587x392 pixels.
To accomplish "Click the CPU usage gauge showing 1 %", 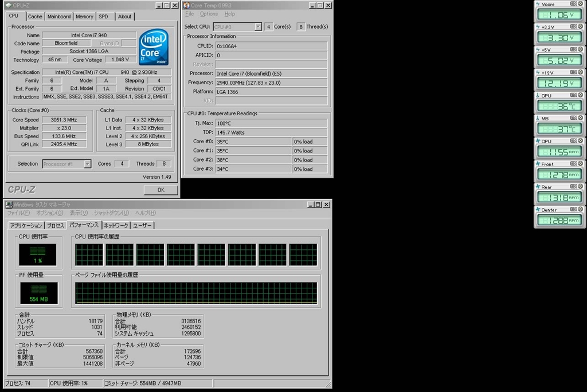I will coord(38,255).
